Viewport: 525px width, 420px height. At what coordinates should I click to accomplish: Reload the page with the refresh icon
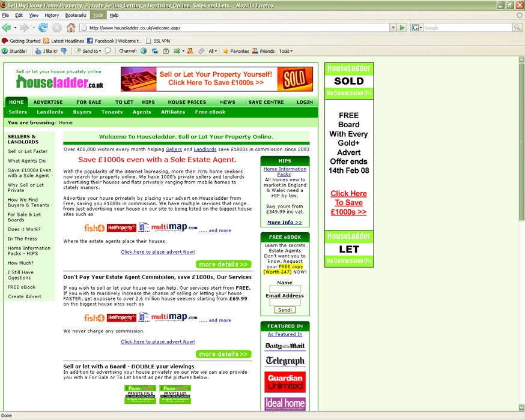tap(43, 28)
